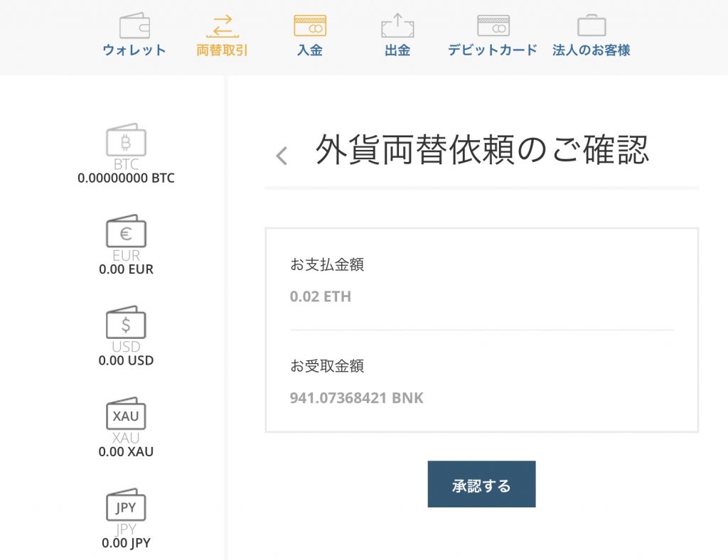Screen dimensions: 728x560
Task: Click the 入金 menu label
Action: pyautogui.click(x=310, y=50)
